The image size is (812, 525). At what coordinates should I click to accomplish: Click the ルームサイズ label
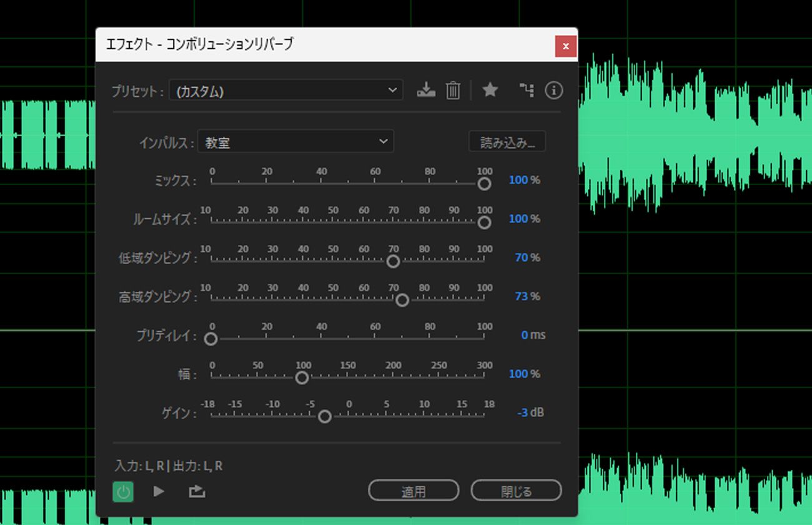(x=164, y=219)
